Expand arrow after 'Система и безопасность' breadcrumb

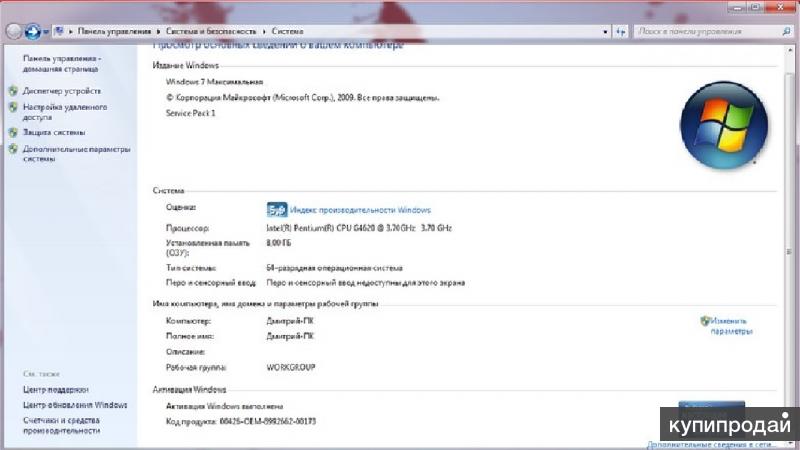click(x=264, y=32)
